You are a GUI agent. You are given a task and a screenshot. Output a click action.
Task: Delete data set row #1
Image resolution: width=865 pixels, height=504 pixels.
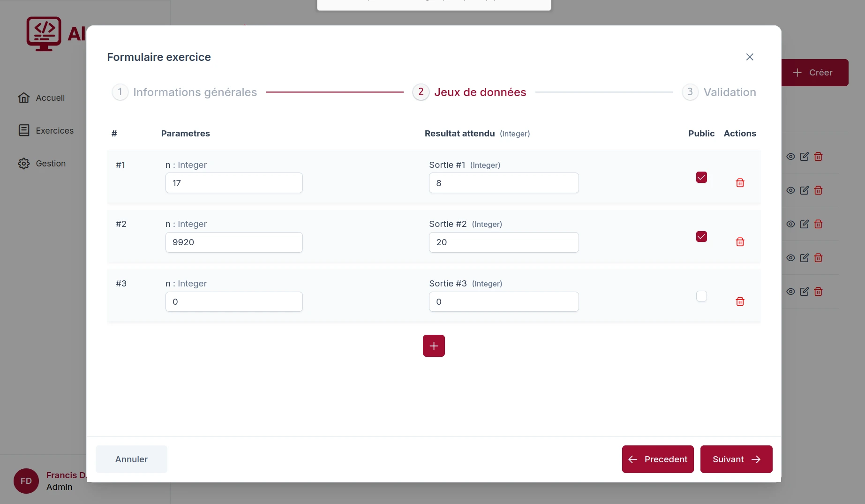click(740, 183)
